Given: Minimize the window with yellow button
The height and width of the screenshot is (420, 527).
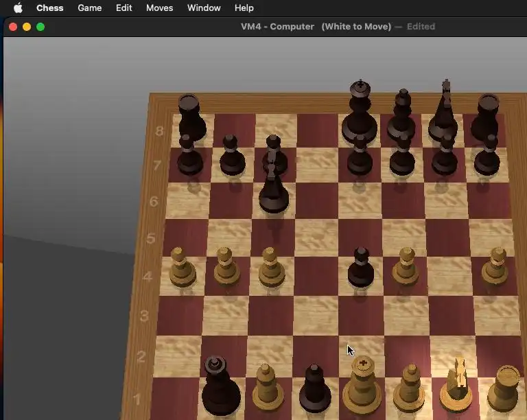Looking at the screenshot, I should (x=27, y=27).
